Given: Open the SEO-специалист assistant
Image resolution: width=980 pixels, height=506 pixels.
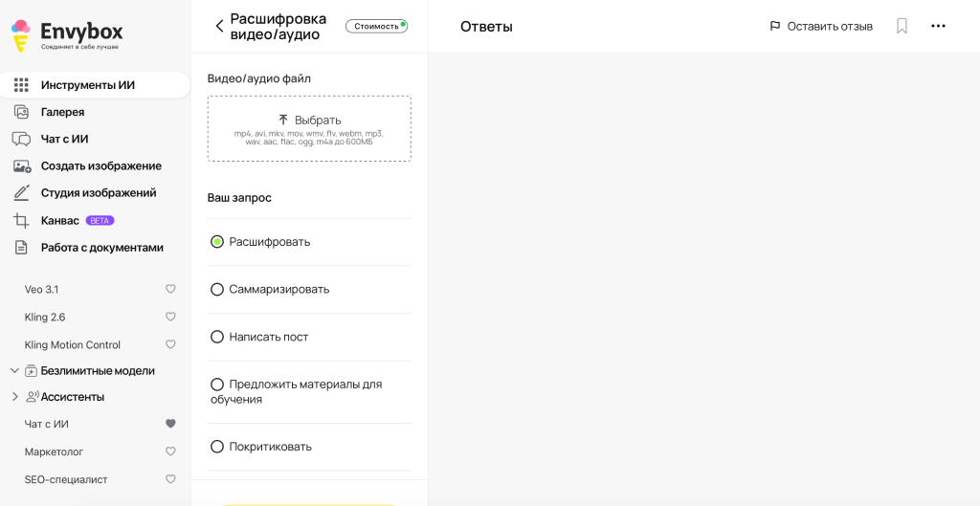Looking at the screenshot, I should (66, 480).
